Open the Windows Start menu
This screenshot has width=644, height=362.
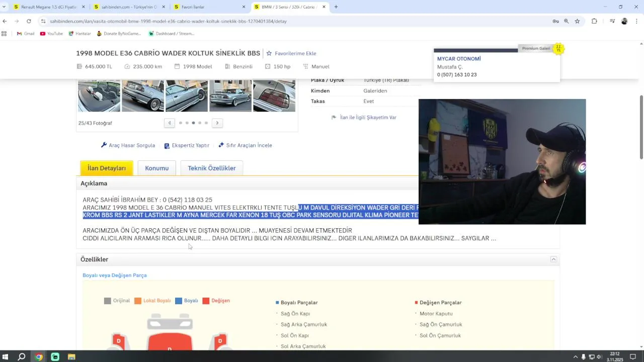6,357
